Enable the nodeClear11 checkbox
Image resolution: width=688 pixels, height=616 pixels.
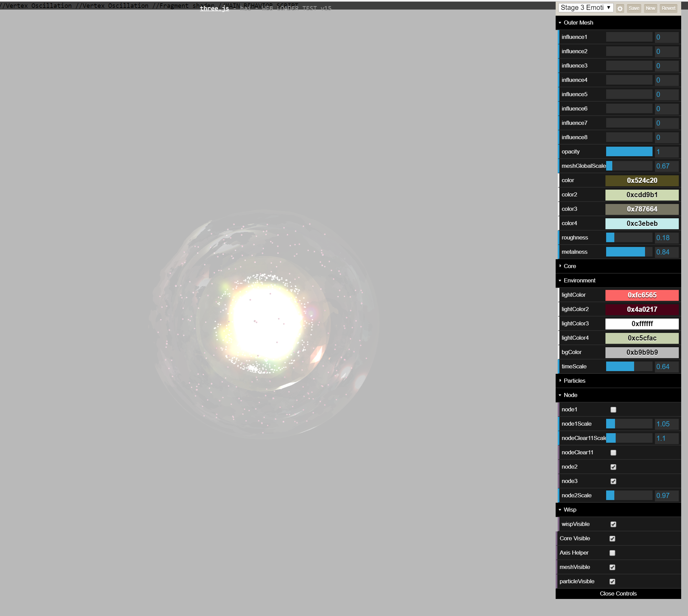pyautogui.click(x=613, y=453)
